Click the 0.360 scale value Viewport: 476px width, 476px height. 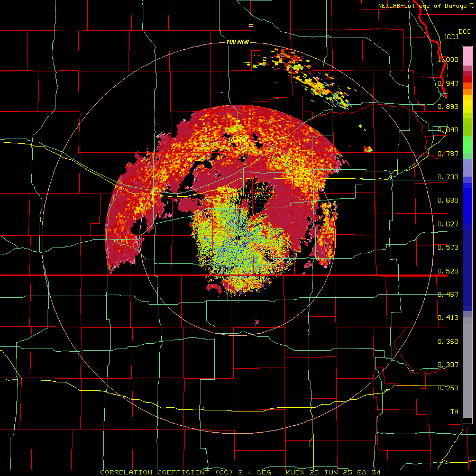coord(448,342)
